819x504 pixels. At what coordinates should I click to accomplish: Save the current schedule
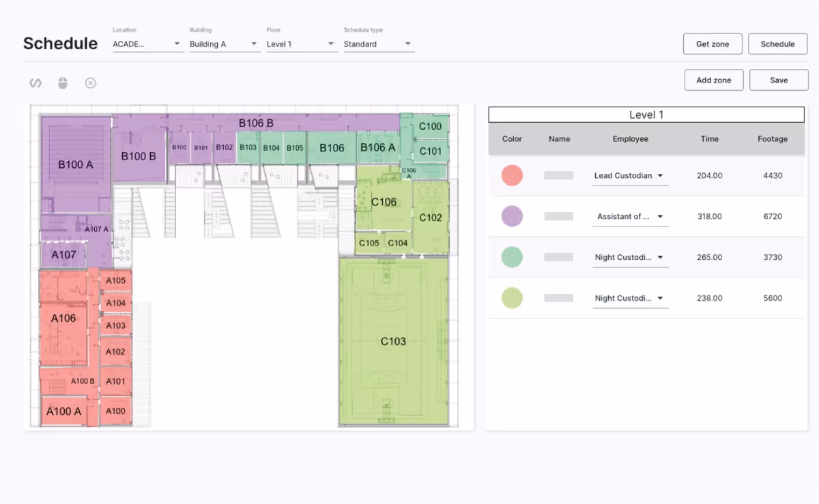[778, 80]
